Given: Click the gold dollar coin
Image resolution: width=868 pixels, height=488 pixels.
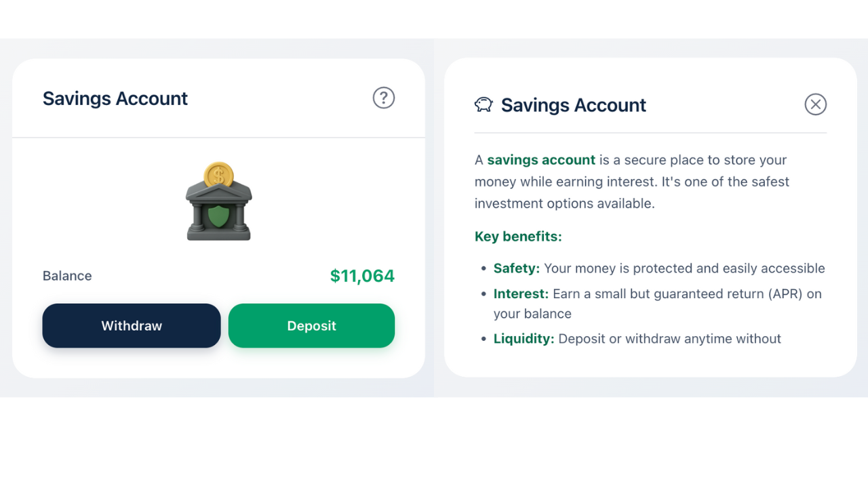Looking at the screenshot, I should (x=218, y=175).
